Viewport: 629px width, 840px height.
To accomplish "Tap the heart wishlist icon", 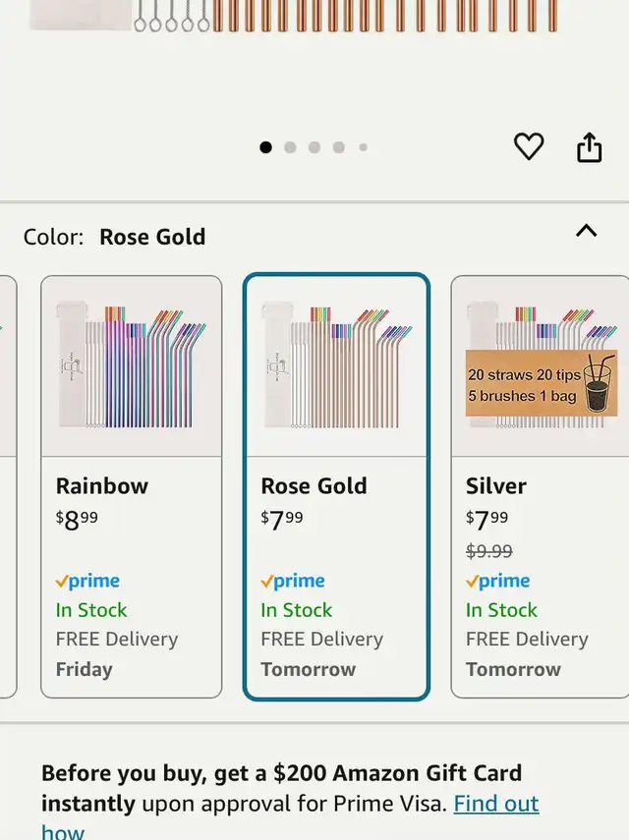I will click(x=529, y=147).
